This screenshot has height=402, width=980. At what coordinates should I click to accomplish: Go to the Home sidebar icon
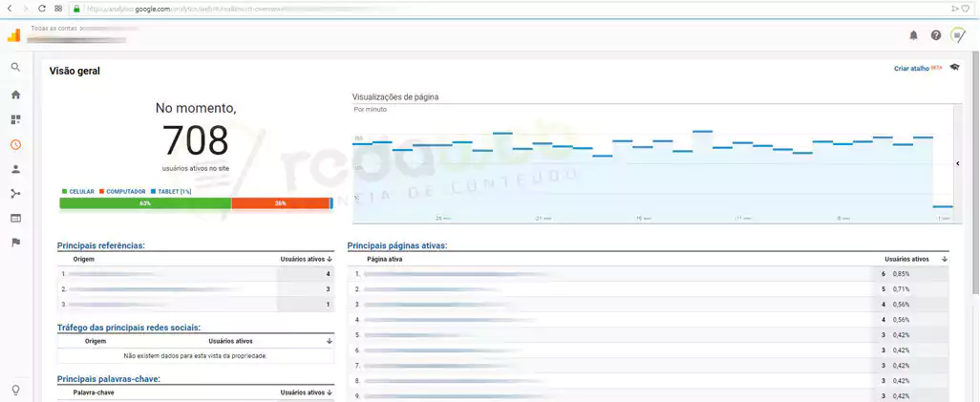coord(15,95)
